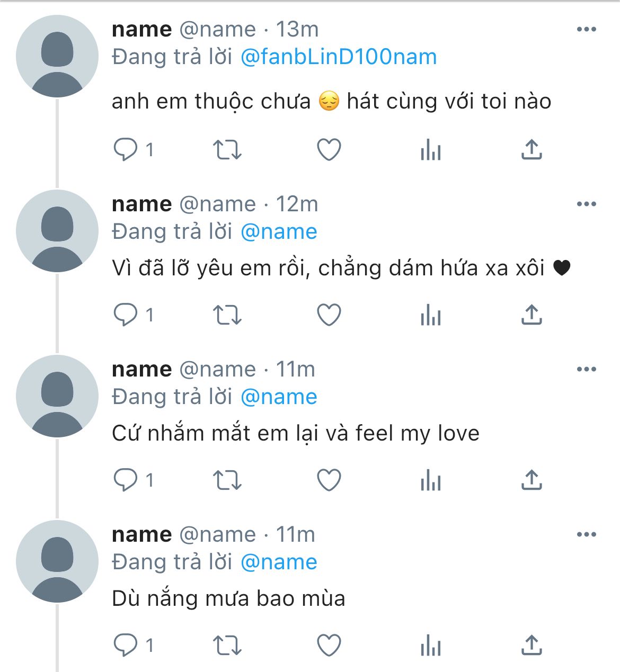This screenshot has width=620, height=672.
Task: Retweet the 'anh em thuộc chưa' tweet
Action: pos(227,149)
